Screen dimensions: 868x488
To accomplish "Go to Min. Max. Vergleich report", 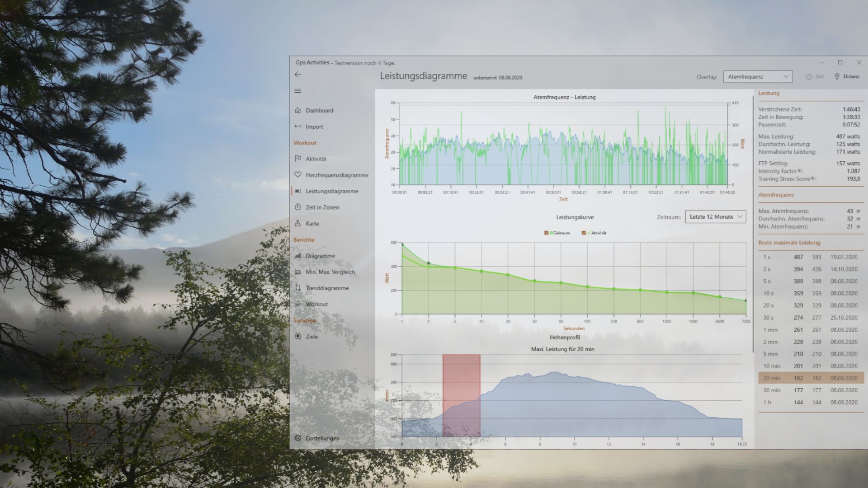I will click(x=330, y=272).
